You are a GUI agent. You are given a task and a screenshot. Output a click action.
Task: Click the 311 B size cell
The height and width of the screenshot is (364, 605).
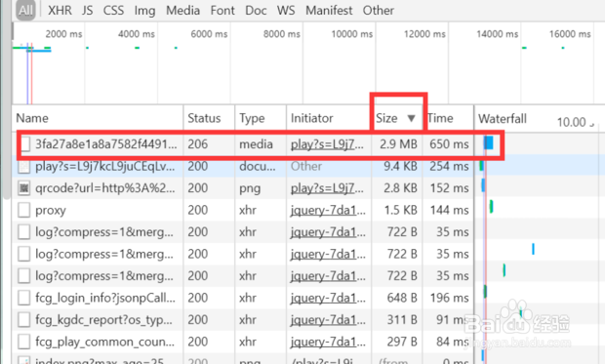[x=403, y=320]
